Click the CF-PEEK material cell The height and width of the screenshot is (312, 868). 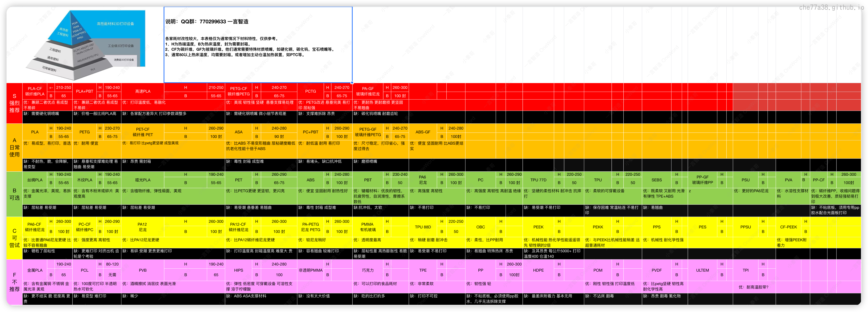(x=788, y=227)
